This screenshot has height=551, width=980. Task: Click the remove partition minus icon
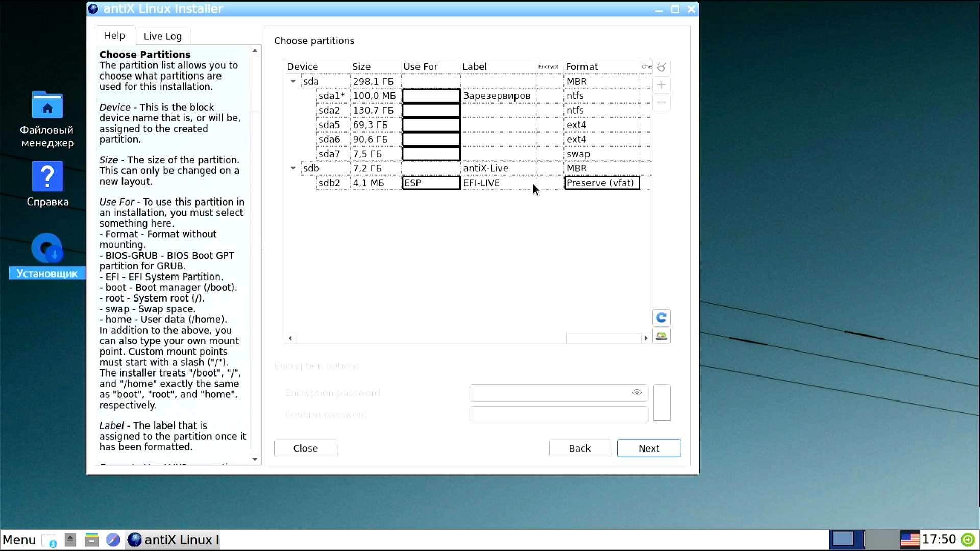tap(661, 102)
